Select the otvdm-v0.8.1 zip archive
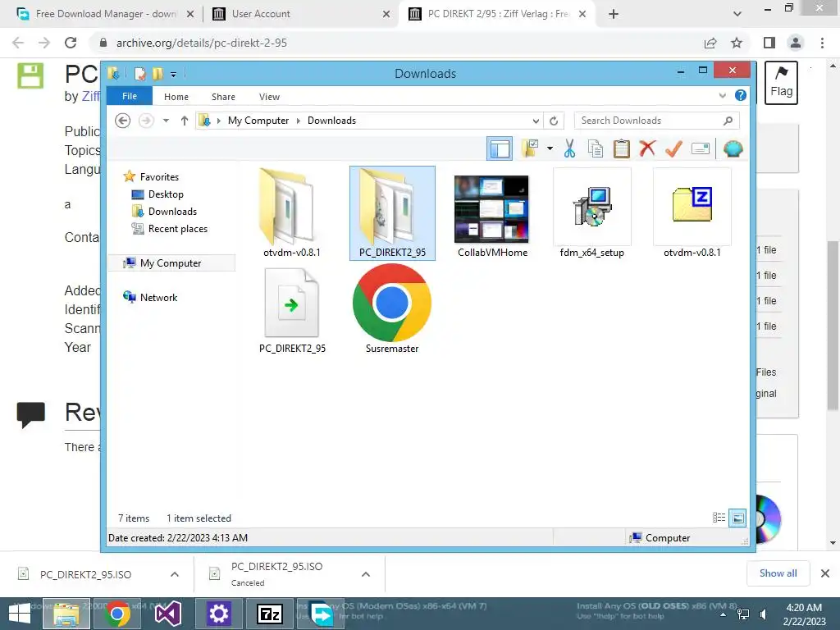The image size is (840, 630). pyautogui.click(x=692, y=213)
